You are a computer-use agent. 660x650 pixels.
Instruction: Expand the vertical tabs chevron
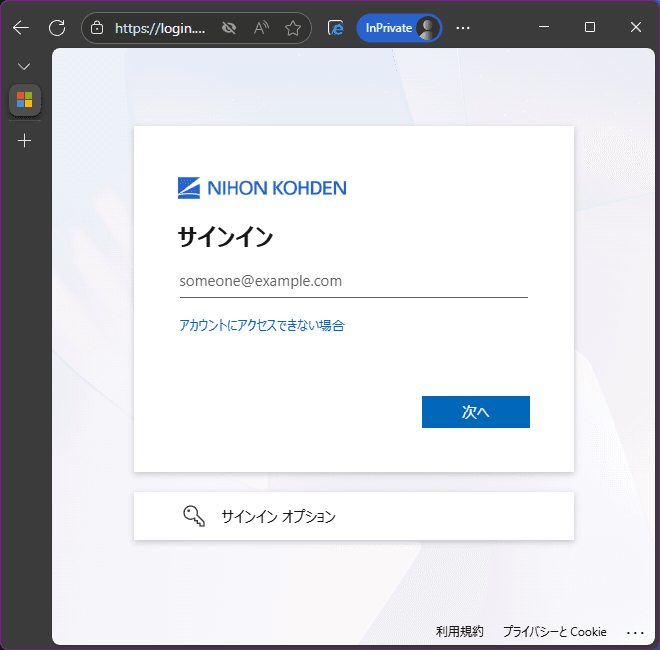pyautogui.click(x=24, y=67)
